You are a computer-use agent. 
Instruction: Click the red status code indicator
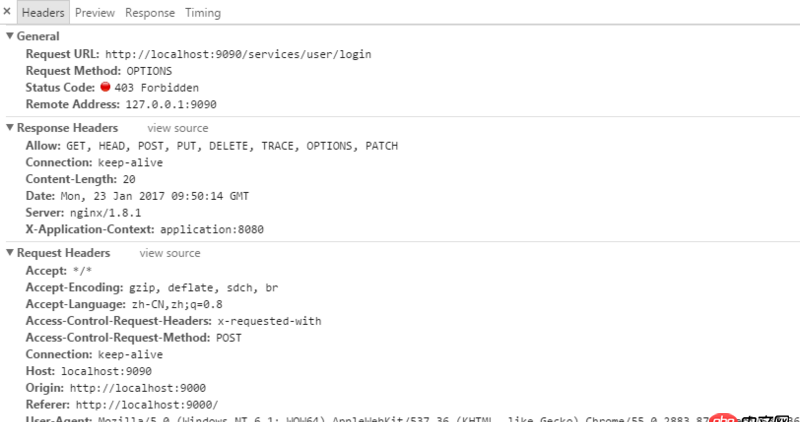tap(105, 87)
